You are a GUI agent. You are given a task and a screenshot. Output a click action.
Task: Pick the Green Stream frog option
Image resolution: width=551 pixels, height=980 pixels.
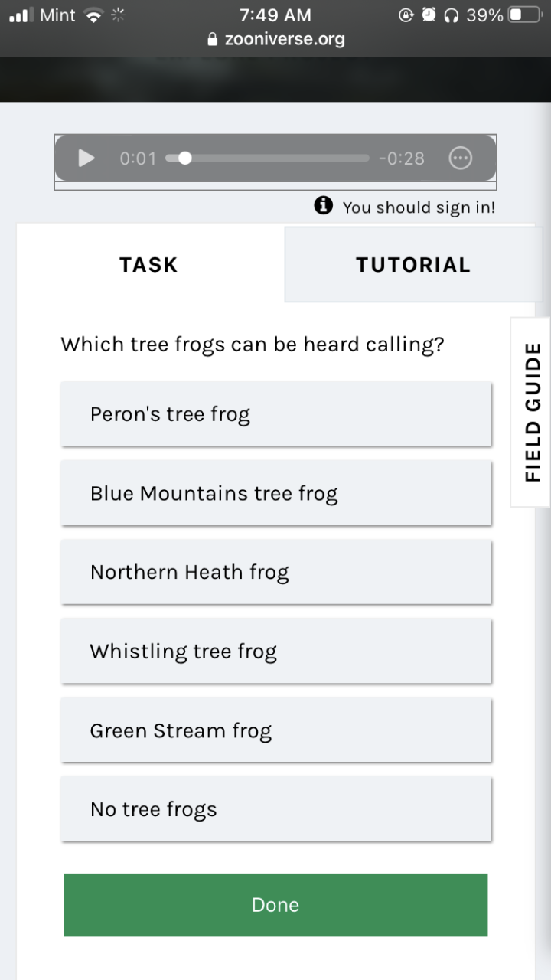click(x=275, y=730)
